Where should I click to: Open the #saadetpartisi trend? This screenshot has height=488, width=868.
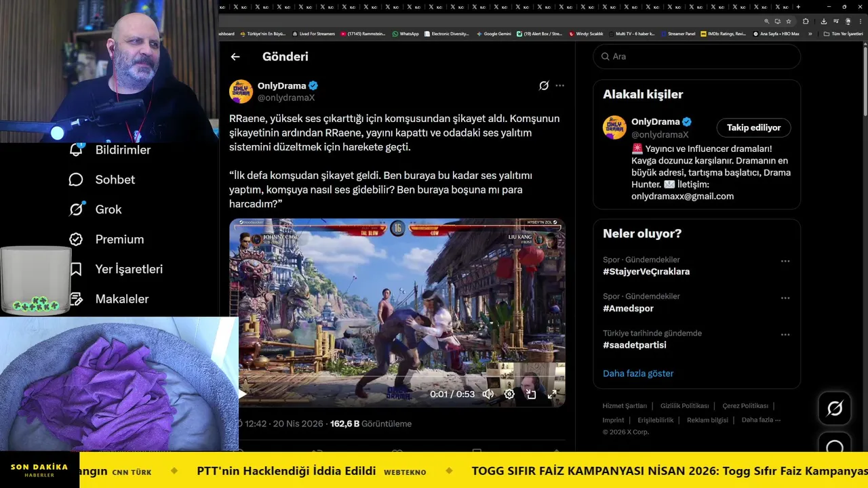(x=635, y=345)
